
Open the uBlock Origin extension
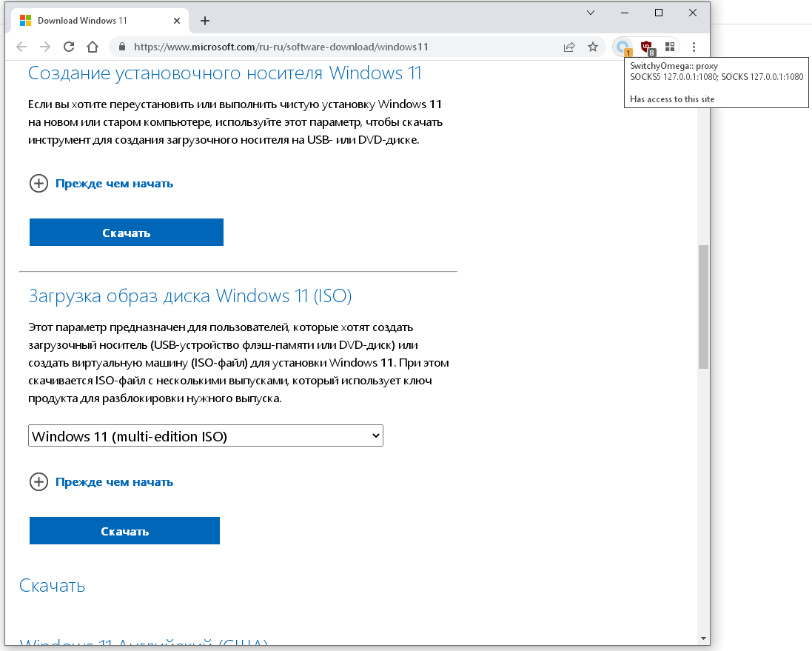pos(647,47)
